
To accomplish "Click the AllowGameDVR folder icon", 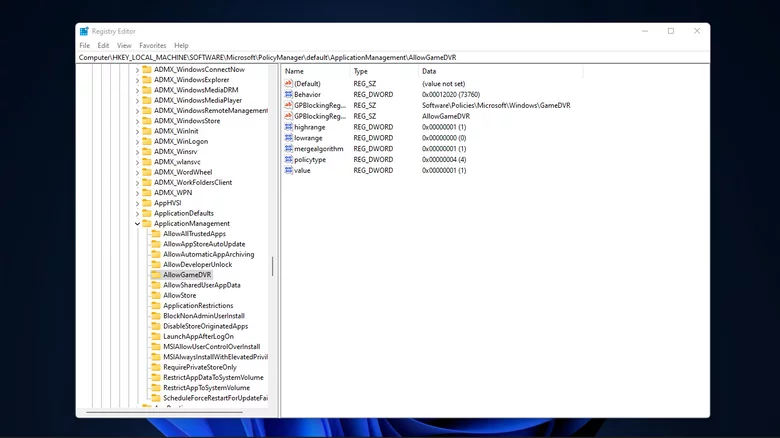I will (155, 275).
